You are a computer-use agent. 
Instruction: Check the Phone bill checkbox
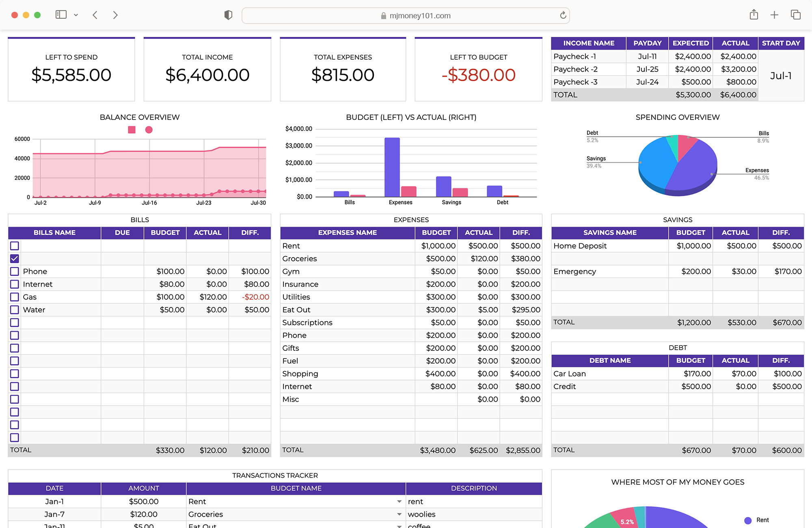(x=15, y=271)
